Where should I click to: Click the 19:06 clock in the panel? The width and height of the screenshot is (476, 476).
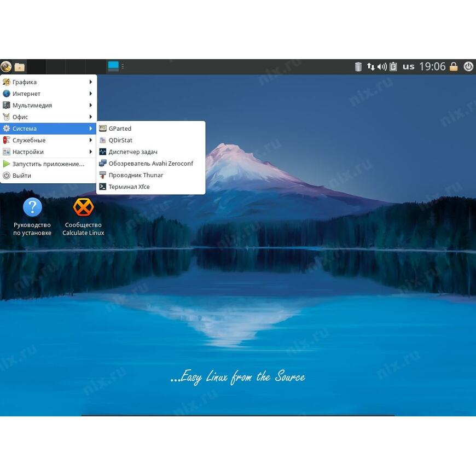point(432,67)
